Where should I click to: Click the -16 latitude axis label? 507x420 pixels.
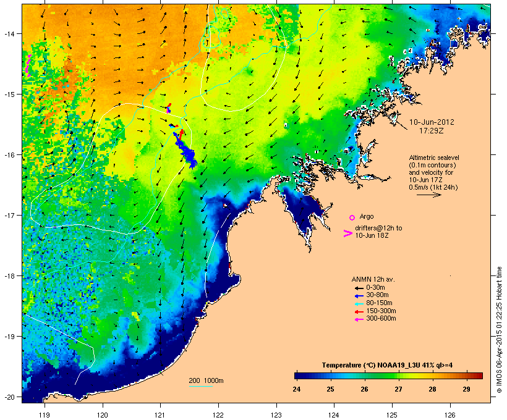pyautogui.click(x=9, y=155)
